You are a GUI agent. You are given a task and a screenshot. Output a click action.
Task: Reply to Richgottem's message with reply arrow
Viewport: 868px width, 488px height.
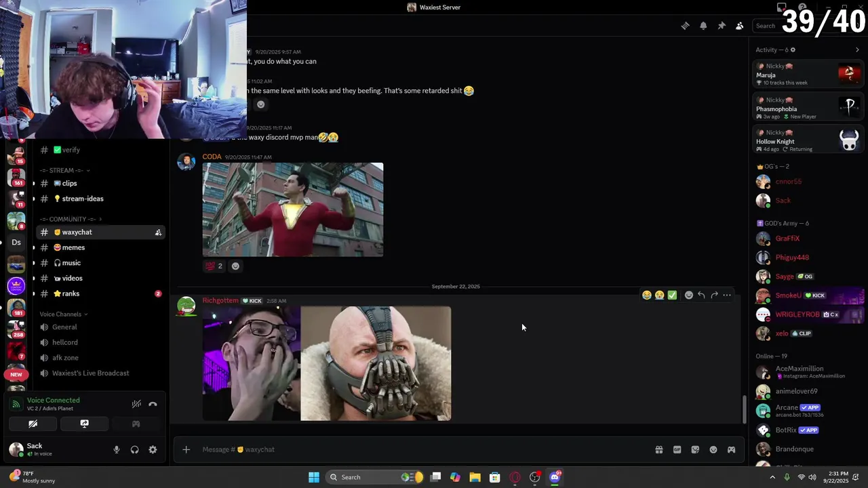pos(701,295)
